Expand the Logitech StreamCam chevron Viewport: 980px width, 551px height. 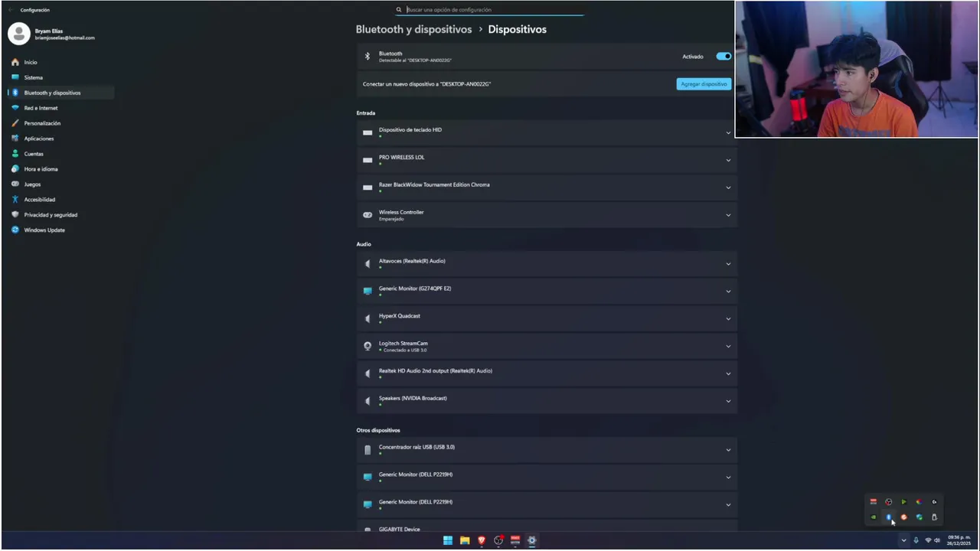(x=728, y=346)
